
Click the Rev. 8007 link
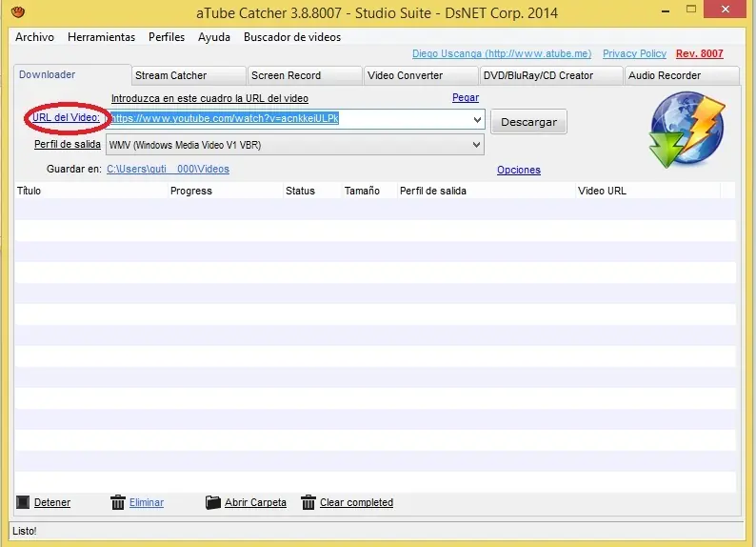pyautogui.click(x=700, y=53)
